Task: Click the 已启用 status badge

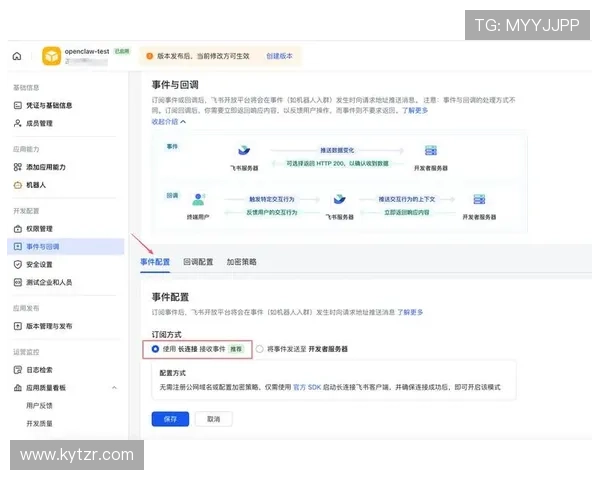Action: pyautogui.click(x=122, y=51)
